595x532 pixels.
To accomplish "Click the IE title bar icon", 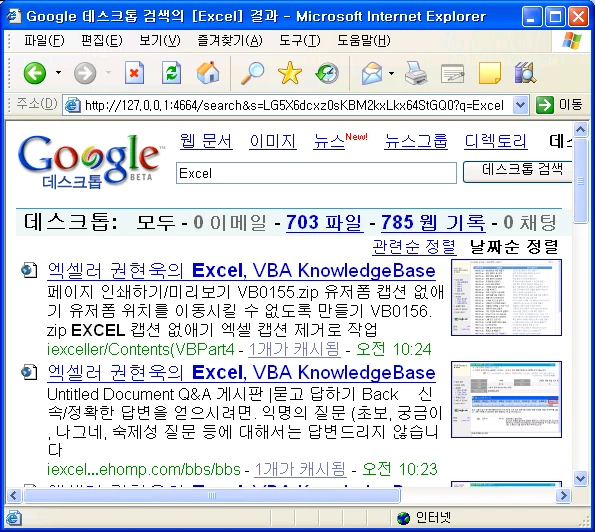I will coord(14,16).
